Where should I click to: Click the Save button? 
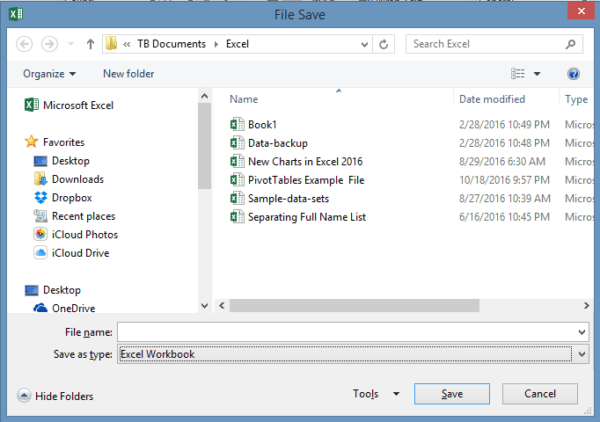(x=452, y=394)
